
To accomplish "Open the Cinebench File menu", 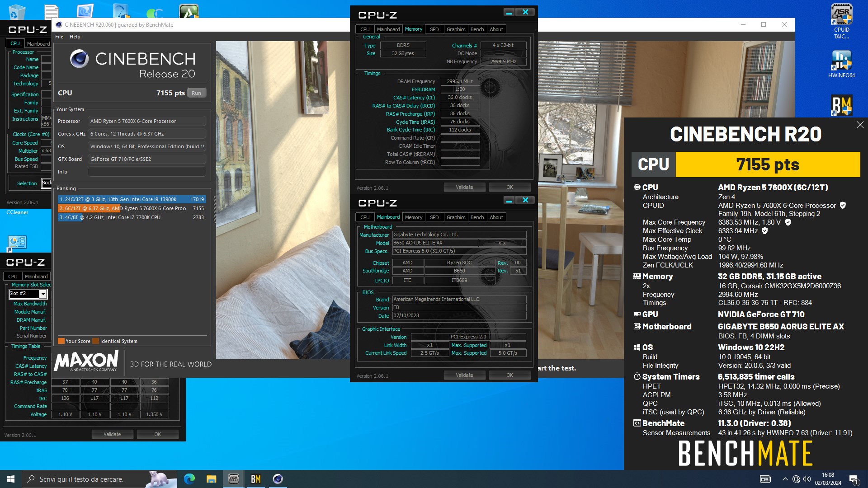I will tap(59, 37).
